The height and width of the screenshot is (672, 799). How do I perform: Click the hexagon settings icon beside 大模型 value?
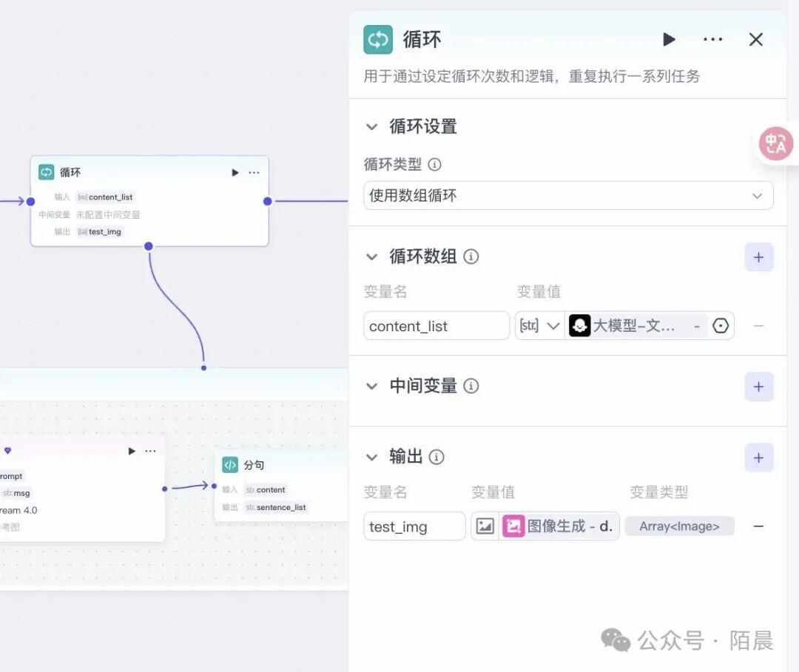721,326
